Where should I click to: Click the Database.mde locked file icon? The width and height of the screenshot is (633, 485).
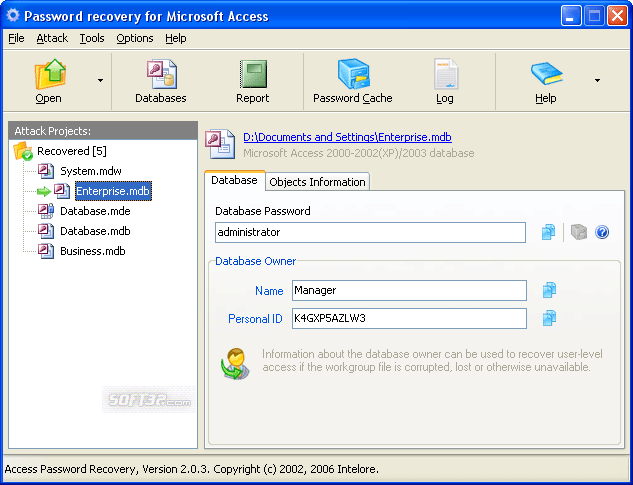[x=46, y=211]
